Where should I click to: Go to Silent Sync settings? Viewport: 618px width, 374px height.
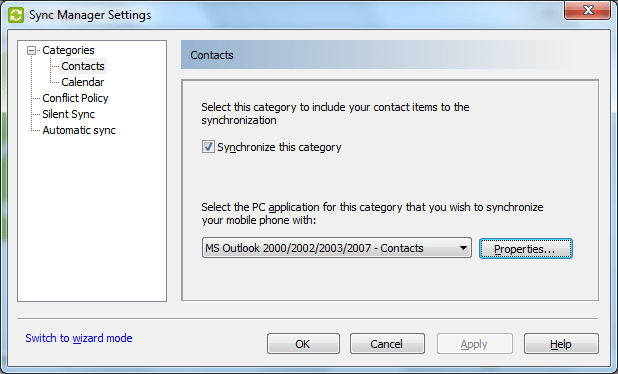[x=68, y=114]
